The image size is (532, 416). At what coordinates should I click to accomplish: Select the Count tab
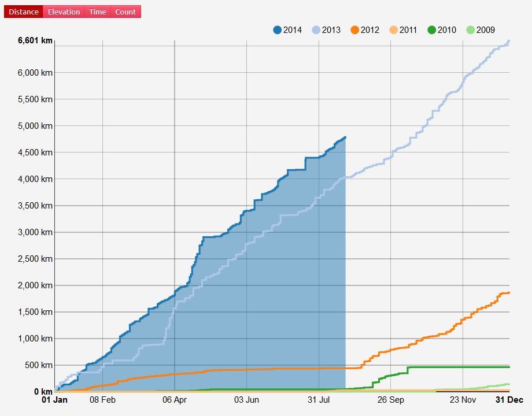(125, 12)
